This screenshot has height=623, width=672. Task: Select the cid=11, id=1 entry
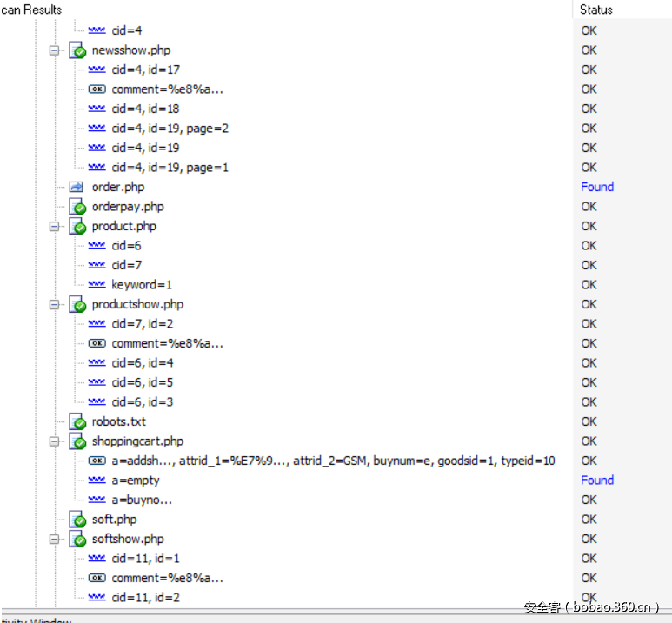tap(145, 559)
